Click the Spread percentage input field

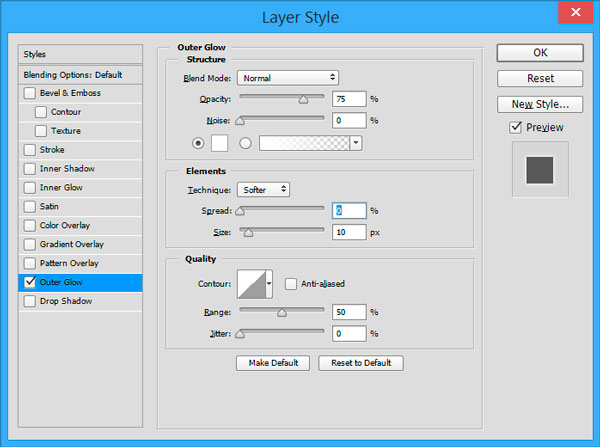tap(349, 211)
